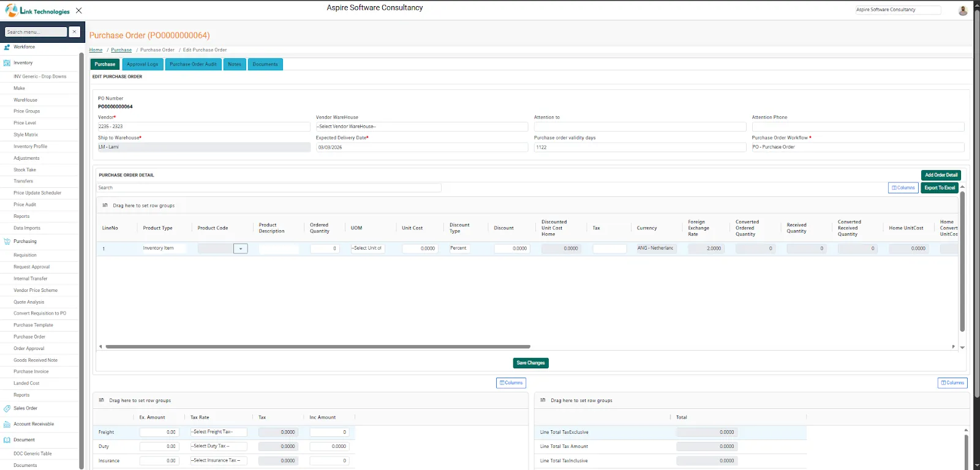The height and width of the screenshot is (470, 980).
Task: Open Columns chooser for order detail grid
Action: pos(903,188)
